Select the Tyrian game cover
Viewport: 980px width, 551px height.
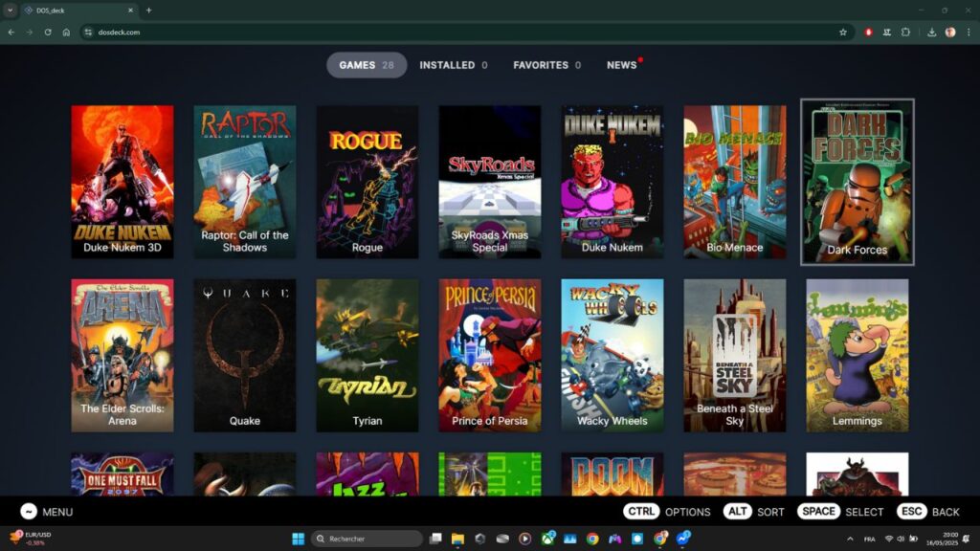[367, 356]
